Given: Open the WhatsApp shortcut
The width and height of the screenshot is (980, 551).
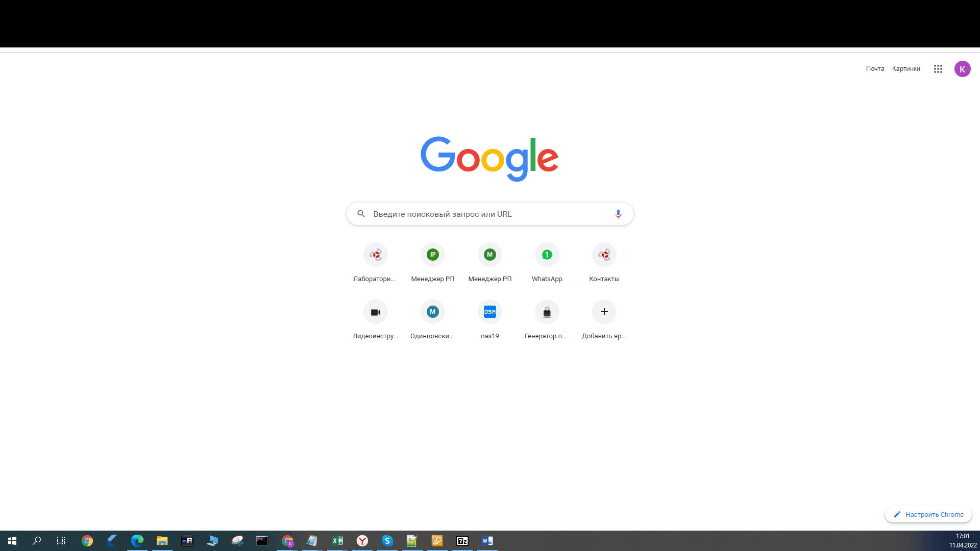Looking at the screenshot, I should pyautogui.click(x=547, y=263).
